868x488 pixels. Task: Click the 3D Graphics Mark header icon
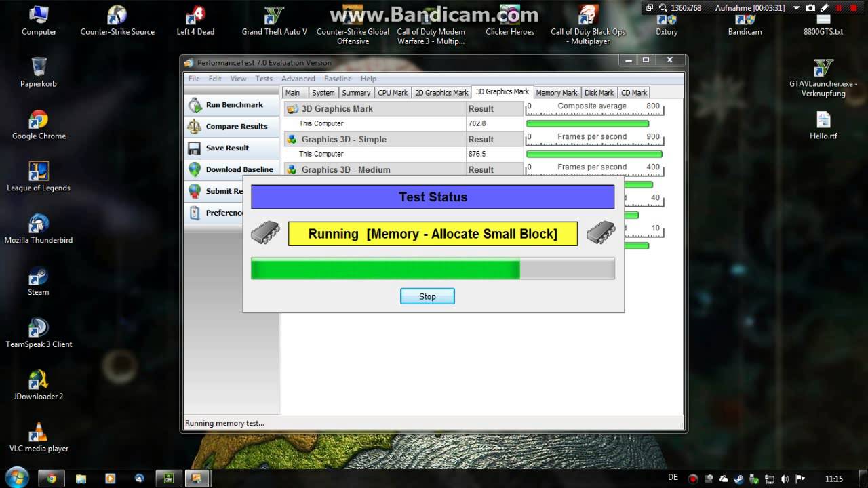[292, 108]
